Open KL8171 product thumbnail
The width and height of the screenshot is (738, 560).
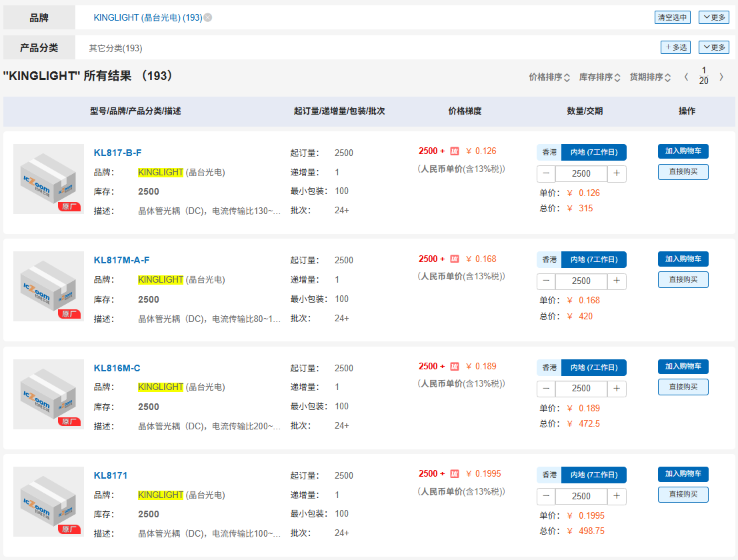[49, 501]
